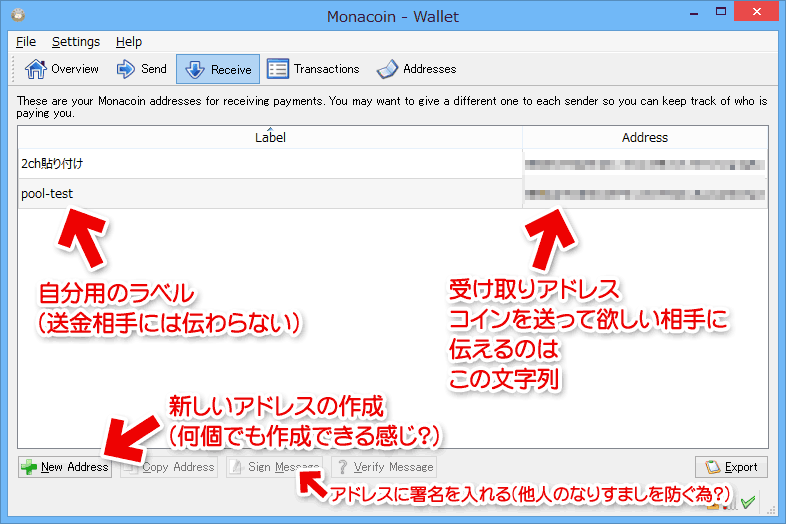Click the blurred address of 2ch貼り付け
This screenshot has height=524, width=786.
645,164
